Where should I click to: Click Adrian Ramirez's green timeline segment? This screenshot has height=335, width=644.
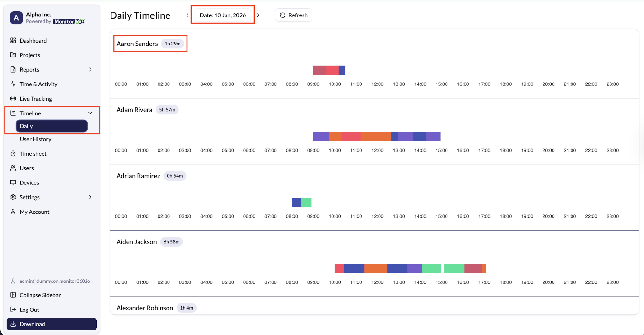tap(306, 202)
